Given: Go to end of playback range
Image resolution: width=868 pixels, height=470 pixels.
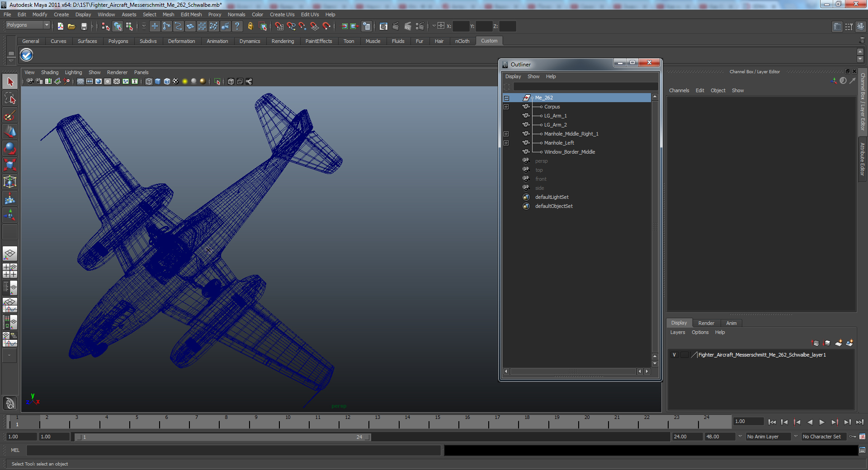Looking at the screenshot, I should [x=860, y=422].
